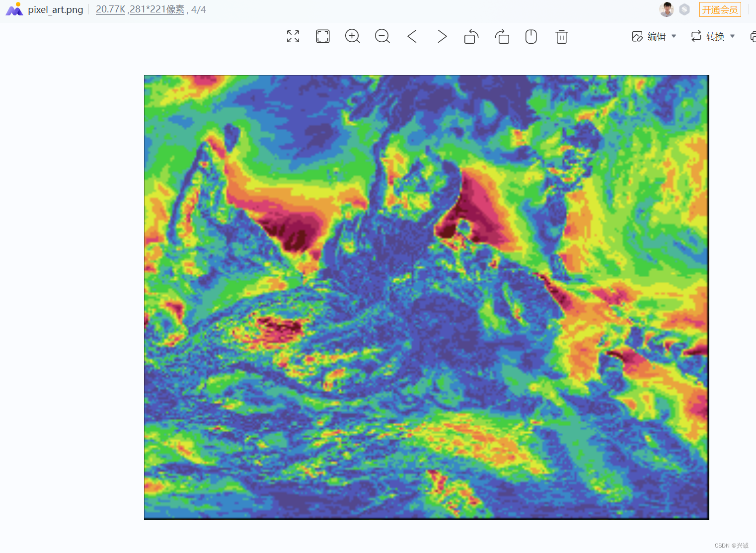Rotate the image clockwise
Screen dimensions: 756x553
click(x=502, y=37)
